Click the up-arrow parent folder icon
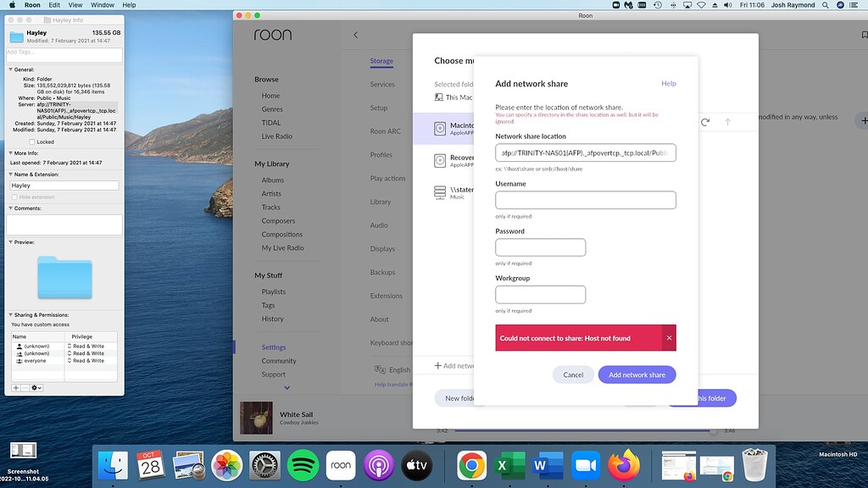This screenshot has width=868, height=488. coord(727,122)
